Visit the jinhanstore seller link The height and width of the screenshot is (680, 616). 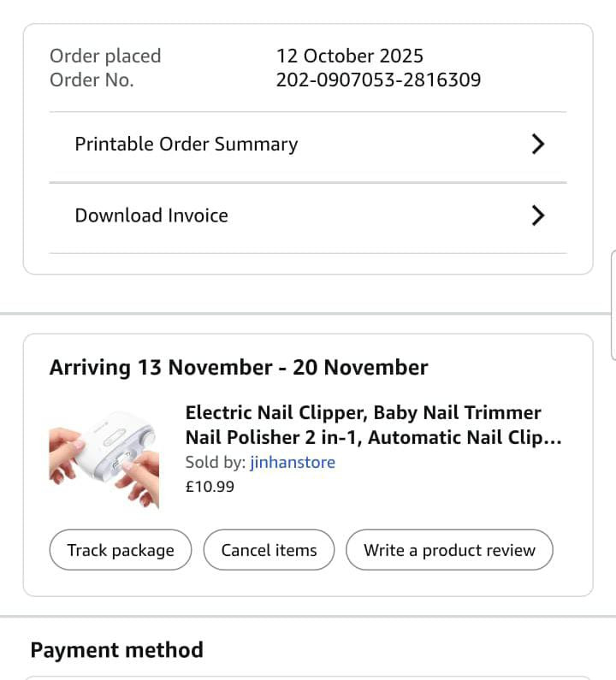[x=293, y=463]
